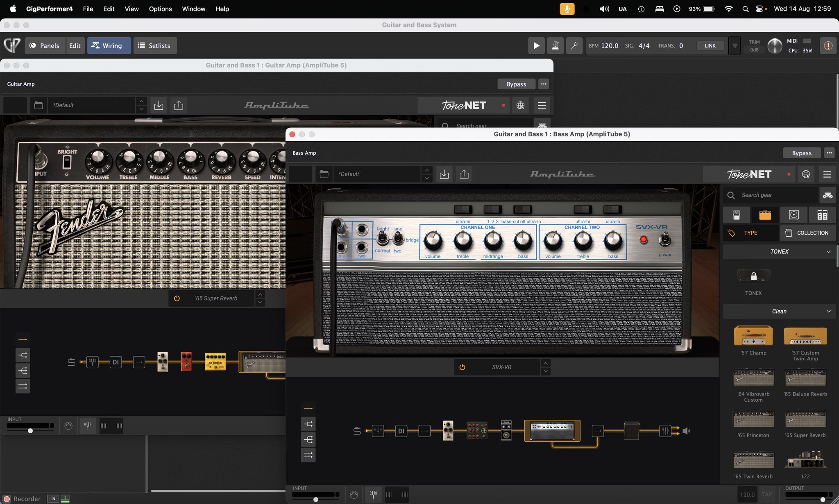Click the TAP tempo button
The image size is (839, 504).
pos(767,495)
